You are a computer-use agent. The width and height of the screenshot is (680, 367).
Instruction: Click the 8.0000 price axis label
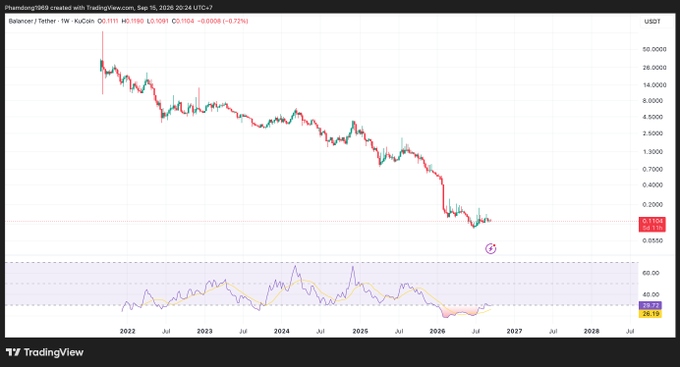pyautogui.click(x=653, y=101)
